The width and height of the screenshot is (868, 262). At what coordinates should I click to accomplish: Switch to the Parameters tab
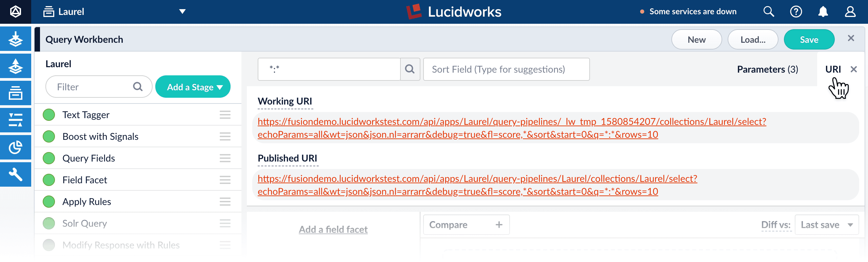click(x=767, y=69)
